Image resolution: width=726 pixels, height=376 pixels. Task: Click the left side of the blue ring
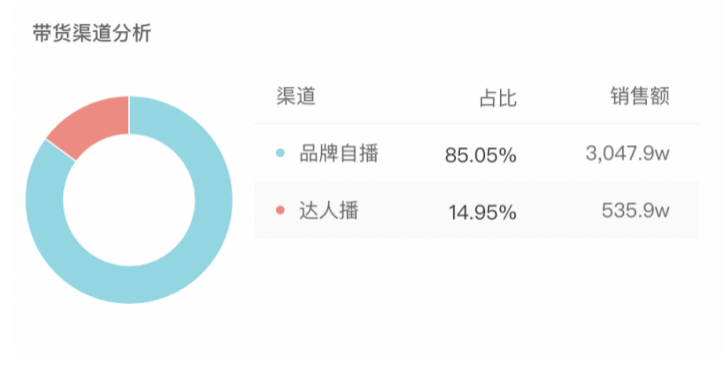[x=44, y=200]
